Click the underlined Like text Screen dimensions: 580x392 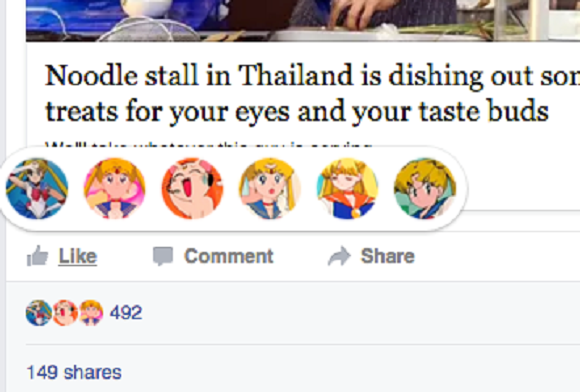(78, 256)
